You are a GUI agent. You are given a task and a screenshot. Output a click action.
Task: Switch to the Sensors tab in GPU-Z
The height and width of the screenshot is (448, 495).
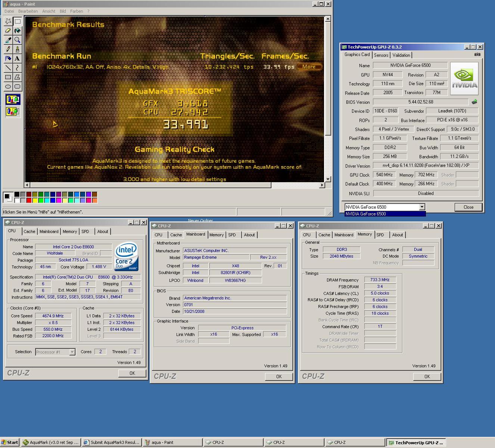[x=381, y=55]
